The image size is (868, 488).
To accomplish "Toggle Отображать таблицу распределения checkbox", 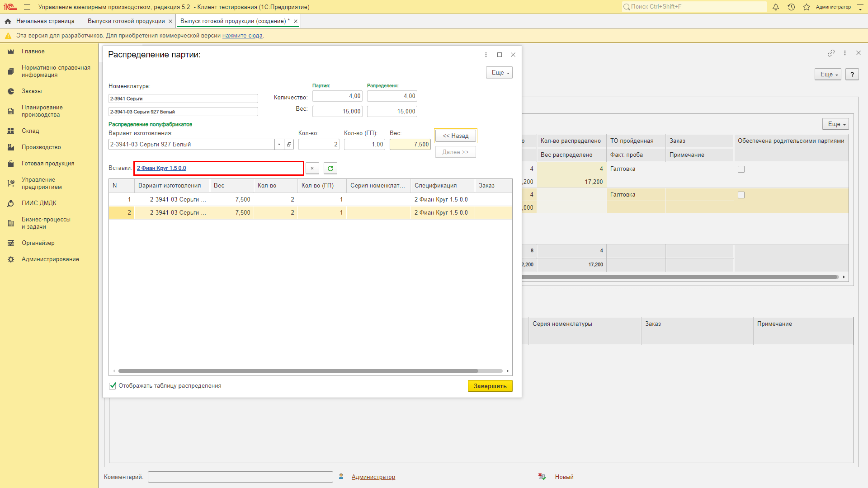I will point(113,386).
